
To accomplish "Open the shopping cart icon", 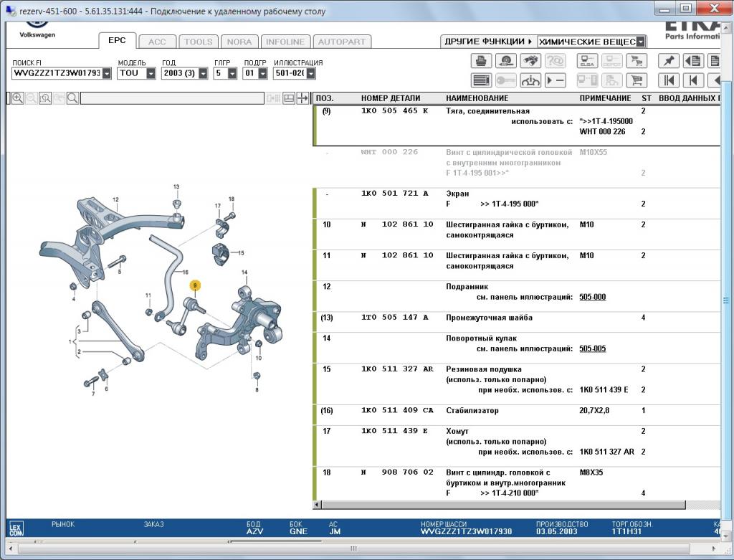I will point(637,80).
